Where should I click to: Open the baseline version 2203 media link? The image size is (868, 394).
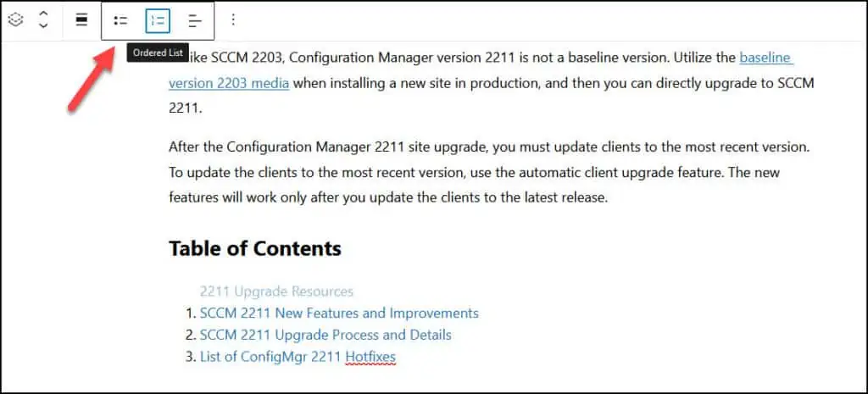pyautogui.click(x=481, y=70)
